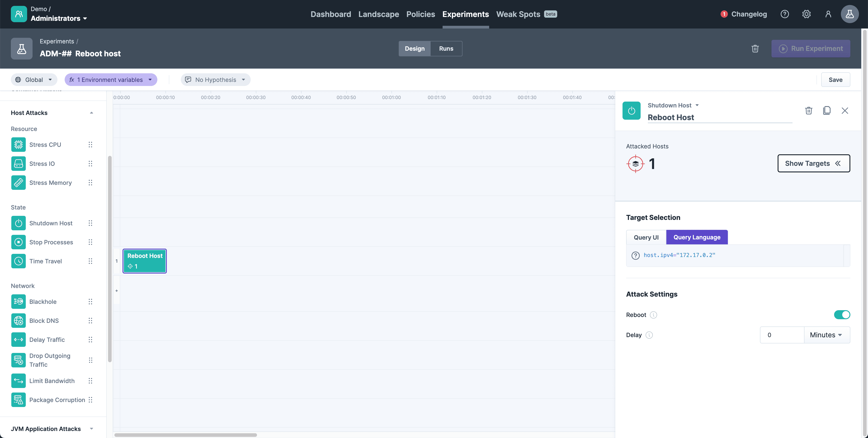
Task: Collapse the Host Attacks section
Action: click(91, 113)
